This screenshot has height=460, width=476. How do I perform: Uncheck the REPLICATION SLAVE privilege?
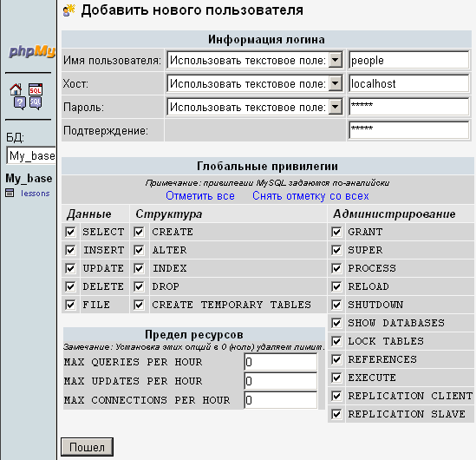pyautogui.click(x=336, y=414)
